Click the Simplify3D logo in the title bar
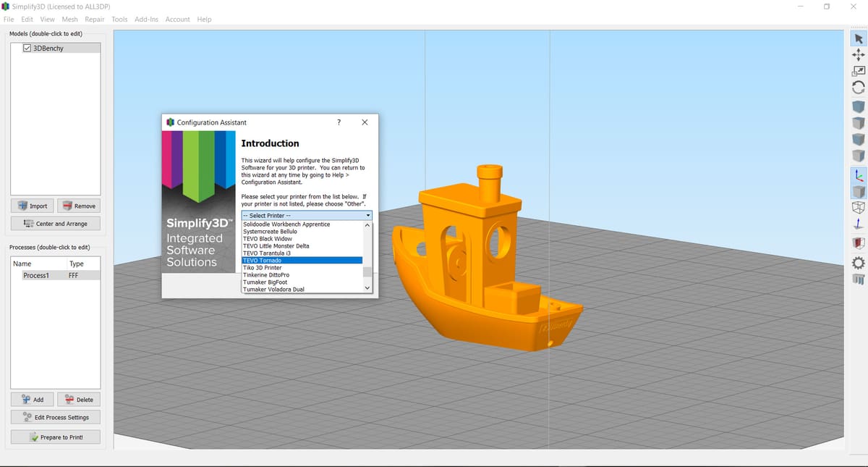868x467 pixels. [x=7, y=7]
